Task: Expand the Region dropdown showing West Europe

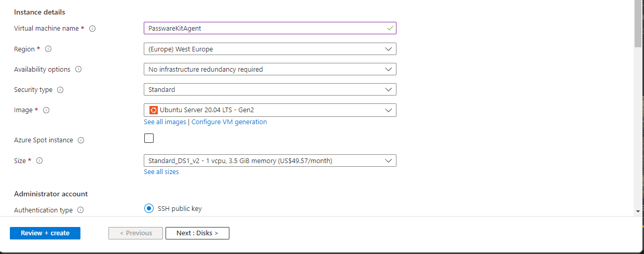Action: point(270,49)
